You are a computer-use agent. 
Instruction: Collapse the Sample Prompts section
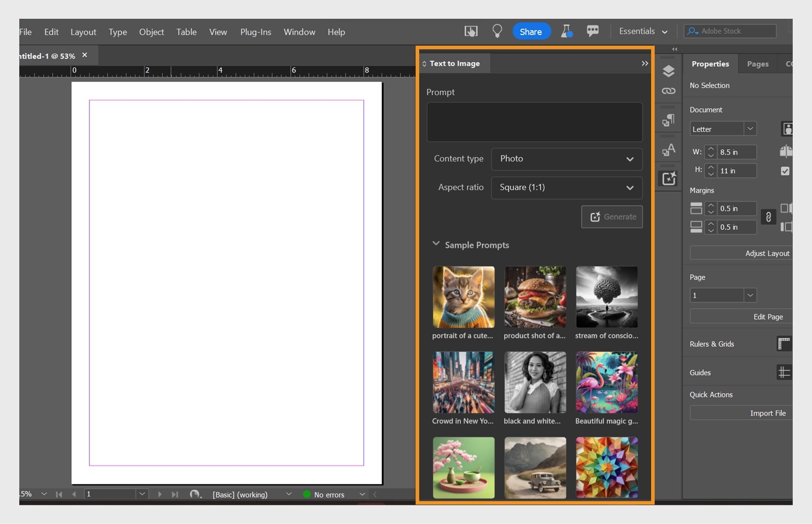click(x=436, y=244)
